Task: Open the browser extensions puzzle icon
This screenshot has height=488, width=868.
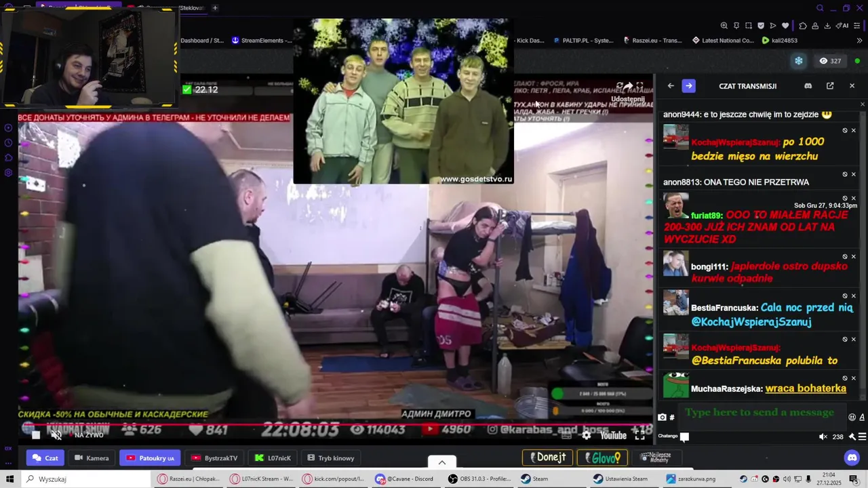Action: click(803, 26)
